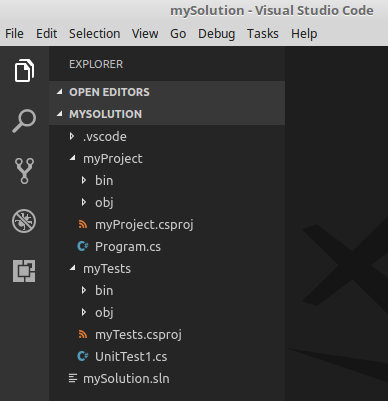Collapse the myTests folder
388x401 pixels.
pos(167,268)
